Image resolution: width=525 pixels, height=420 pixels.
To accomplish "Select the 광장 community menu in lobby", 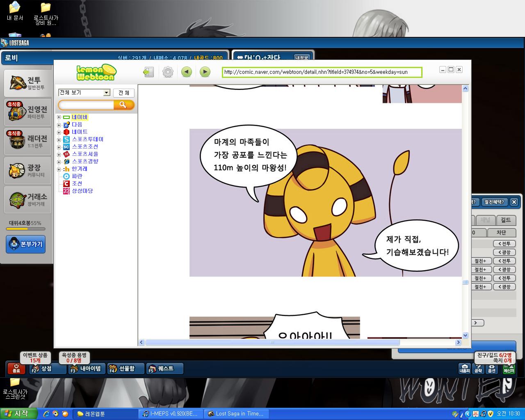I will tap(28, 171).
